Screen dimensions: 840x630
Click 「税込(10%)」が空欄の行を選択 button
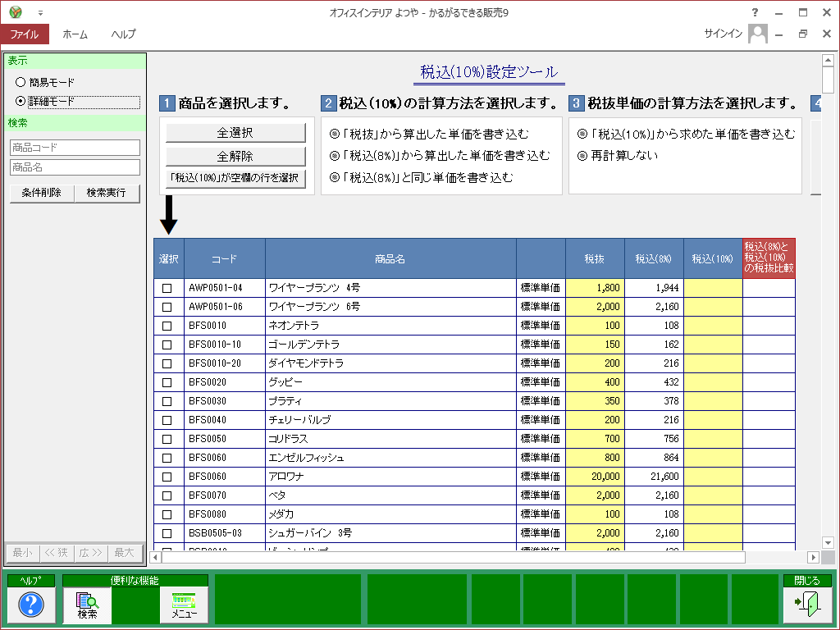click(235, 178)
